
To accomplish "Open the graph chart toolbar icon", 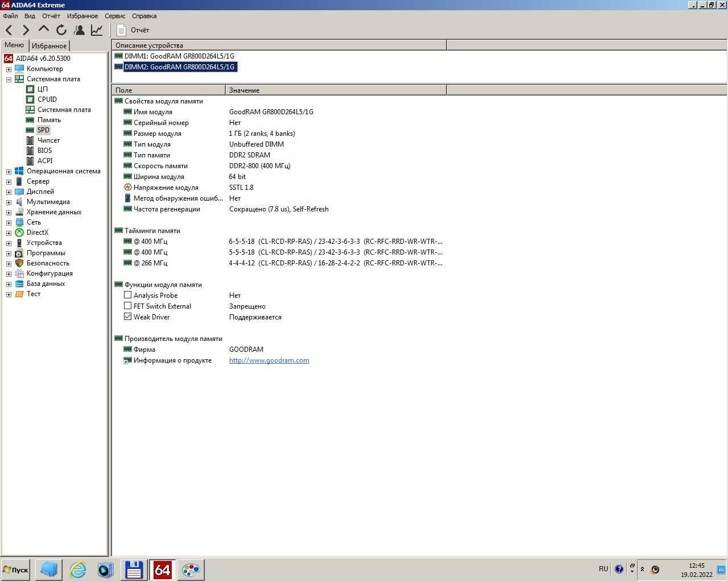I will pyautogui.click(x=97, y=30).
